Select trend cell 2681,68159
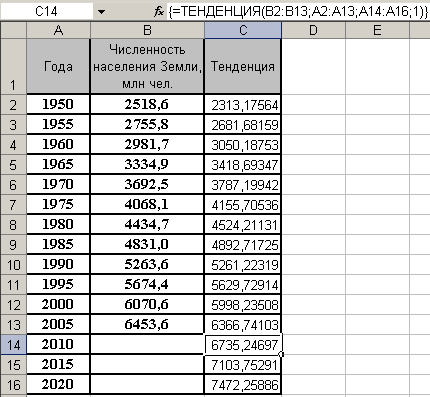 pos(243,125)
